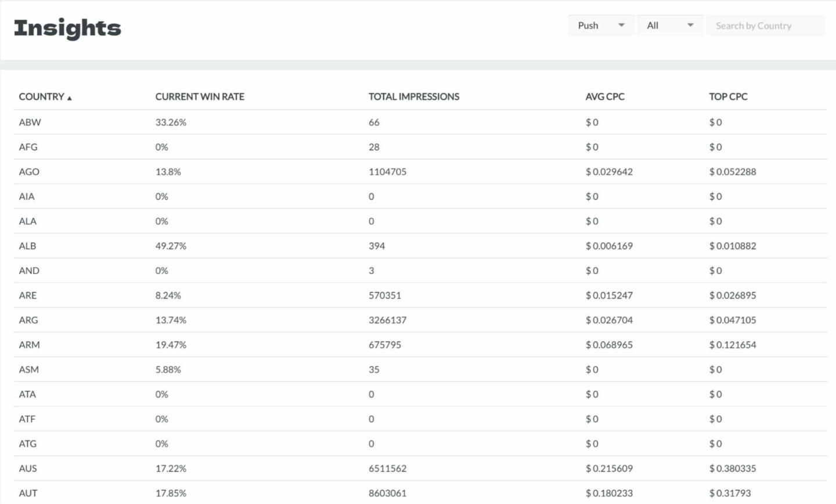Select the AGO country row
Viewport: 836px width, 504px height.
click(29, 172)
